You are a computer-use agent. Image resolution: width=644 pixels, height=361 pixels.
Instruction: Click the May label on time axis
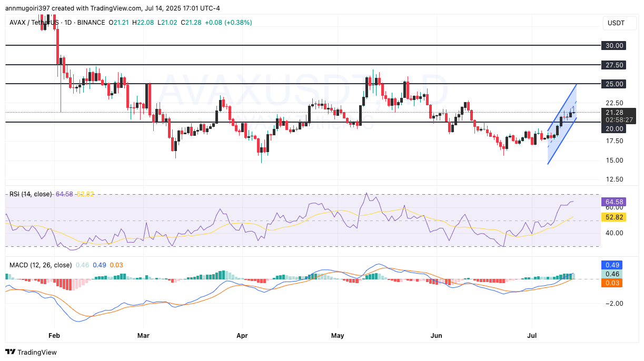338,335
